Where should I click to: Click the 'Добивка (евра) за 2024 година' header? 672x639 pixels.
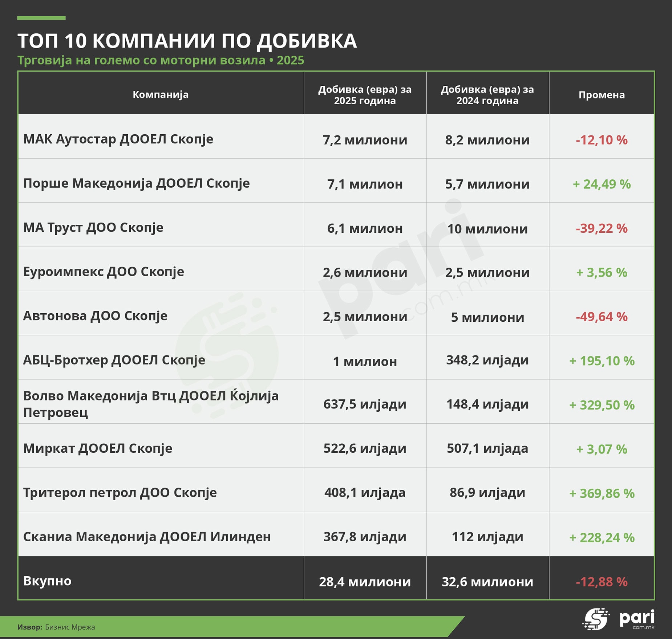click(487, 95)
